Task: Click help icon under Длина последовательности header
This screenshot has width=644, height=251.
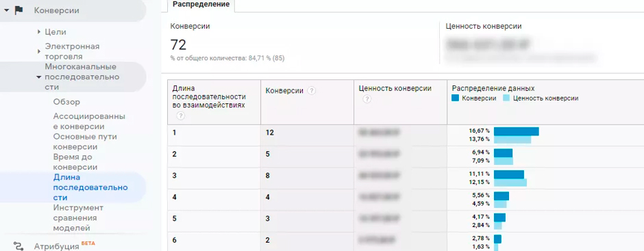Action: (x=180, y=116)
